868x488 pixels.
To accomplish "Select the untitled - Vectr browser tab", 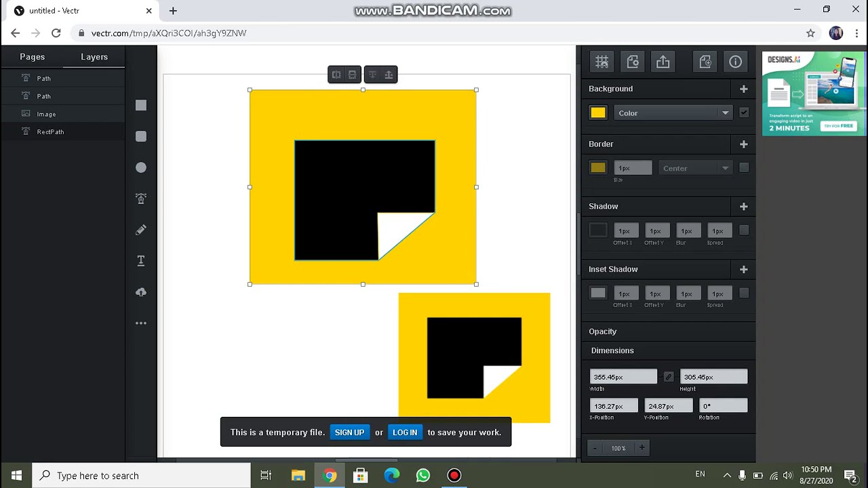I will click(81, 11).
